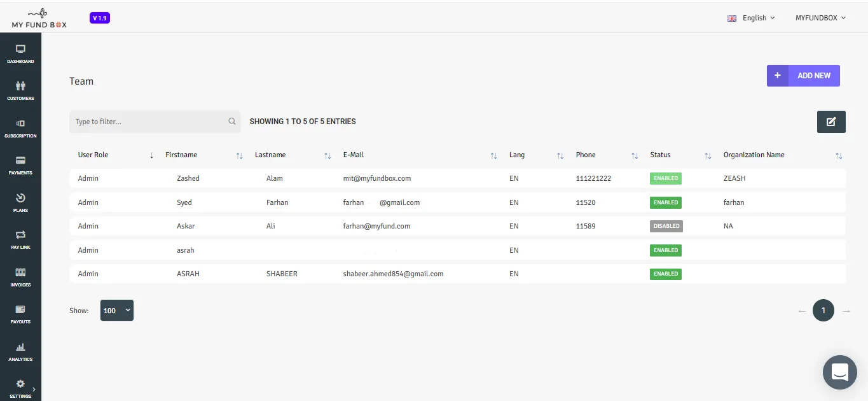This screenshot has width=868, height=401.
Task: Click the V 1.9 version badge
Action: (x=100, y=18)
